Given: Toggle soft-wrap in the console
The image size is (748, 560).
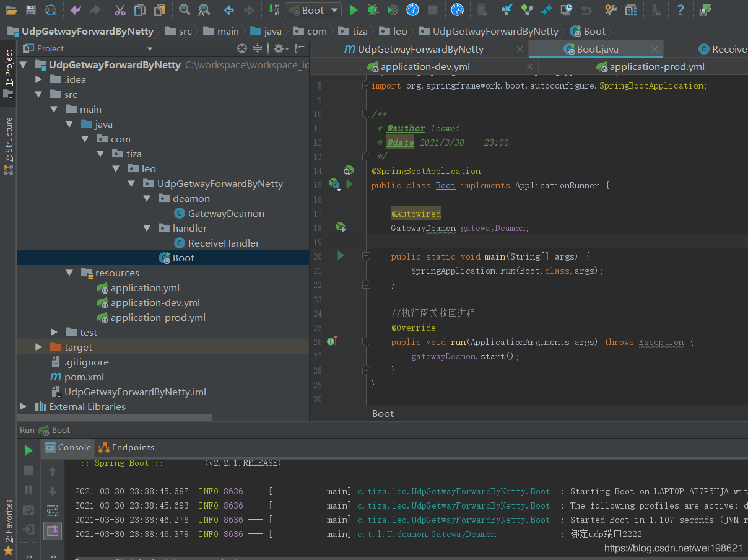Looking at the screenshot, I should point(53,511).
